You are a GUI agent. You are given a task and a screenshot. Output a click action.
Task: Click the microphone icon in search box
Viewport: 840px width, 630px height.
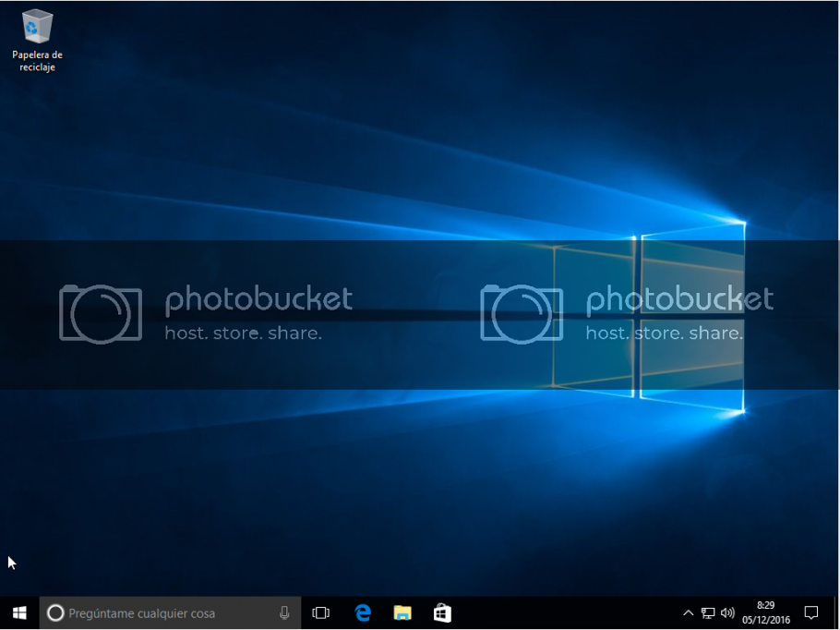(284, 612)
